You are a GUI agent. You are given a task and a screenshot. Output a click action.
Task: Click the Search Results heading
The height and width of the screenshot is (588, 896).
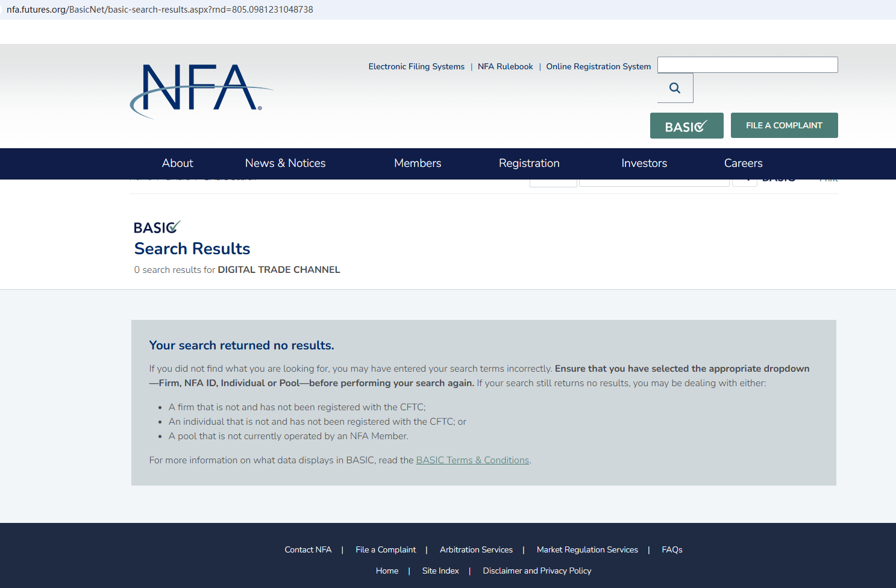coord(192,249)
